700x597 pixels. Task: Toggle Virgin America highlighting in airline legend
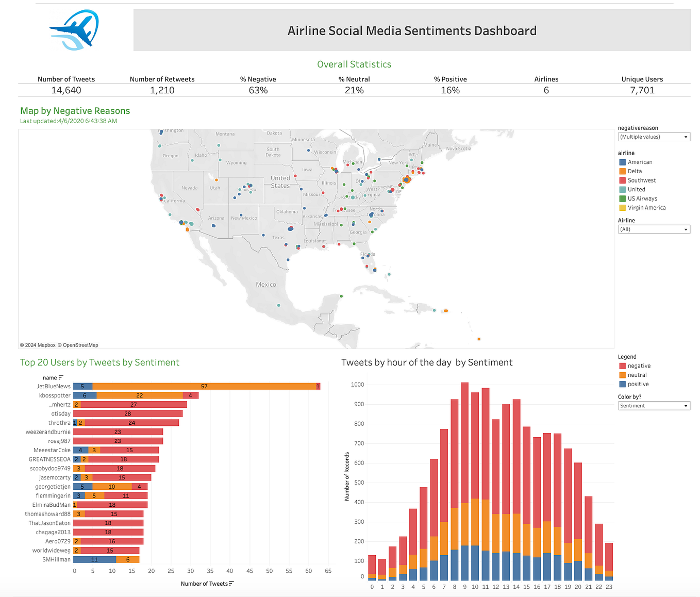click(622, 207)
